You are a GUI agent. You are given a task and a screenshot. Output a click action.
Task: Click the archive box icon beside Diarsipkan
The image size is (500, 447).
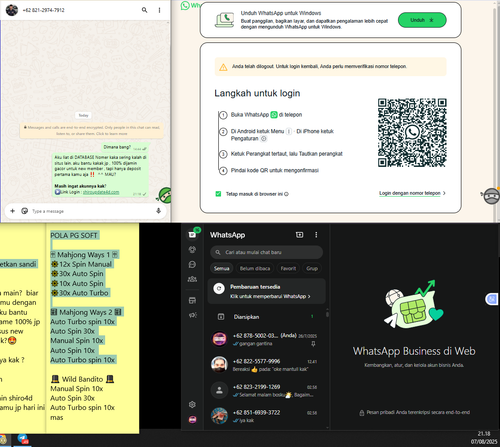tap(221, 317)
